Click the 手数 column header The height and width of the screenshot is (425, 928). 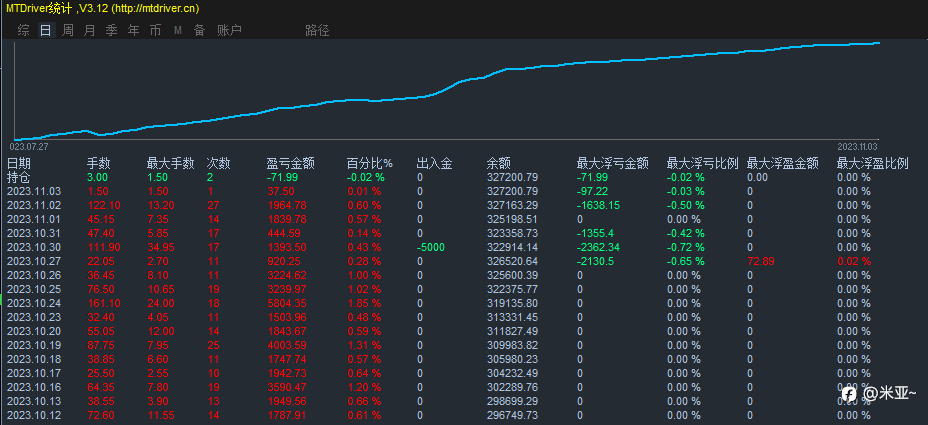point(99,163)
